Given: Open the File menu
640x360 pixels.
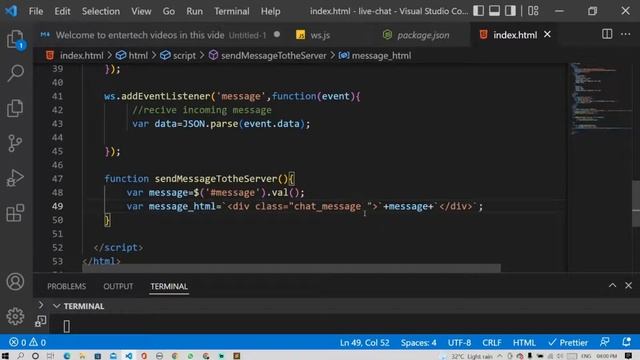Looking at the screenshot, I should (36, 11).
